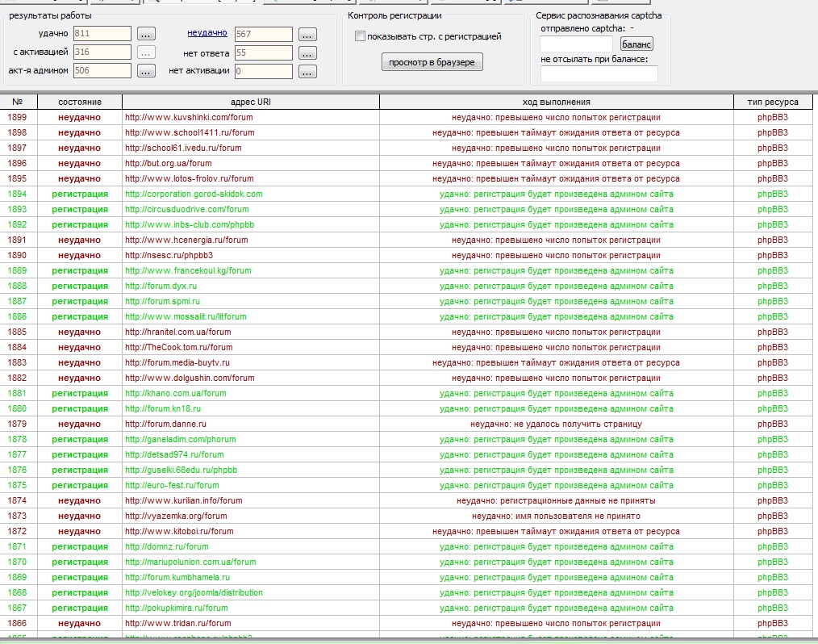The height and width of the screenshot is (644, 818).
Task: Open the browse button next to удачно
Action: pos(146,35)
